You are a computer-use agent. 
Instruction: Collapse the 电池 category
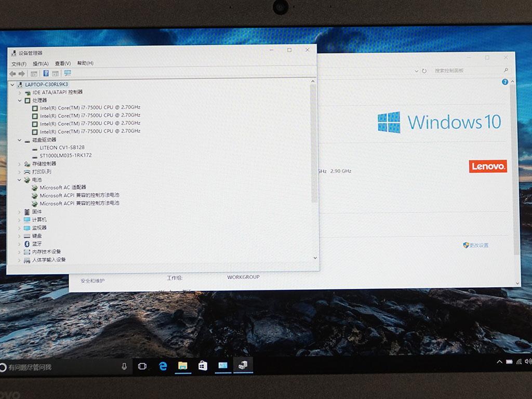pos(19,180)
